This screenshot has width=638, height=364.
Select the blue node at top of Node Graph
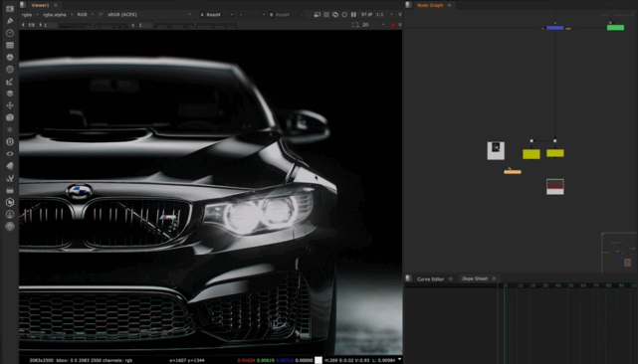pyautogui.click(x=555, y=28)
